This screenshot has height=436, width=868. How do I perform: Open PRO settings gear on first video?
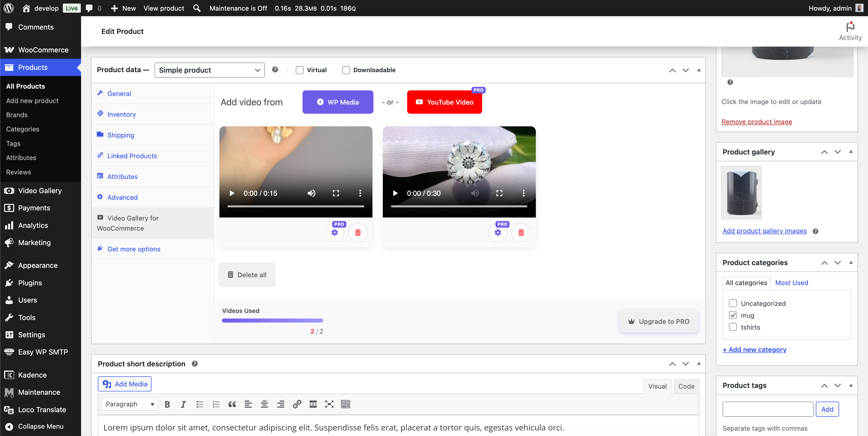coord(335,232)
